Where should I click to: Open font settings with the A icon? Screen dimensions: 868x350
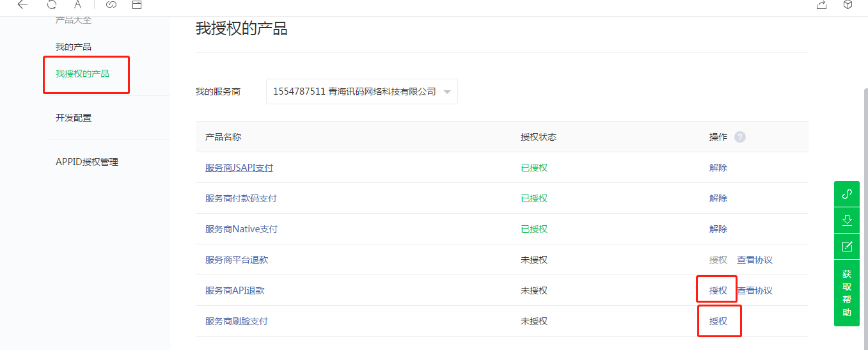pos(78,4)
